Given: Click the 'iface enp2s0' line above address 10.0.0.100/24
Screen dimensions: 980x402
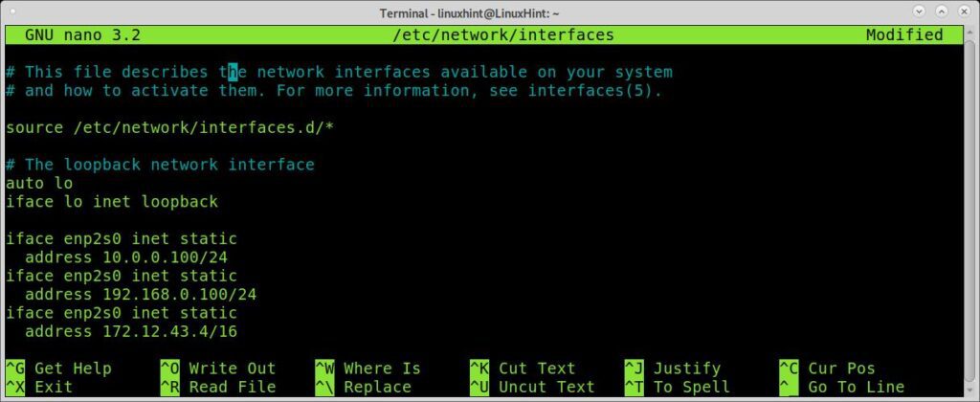Looking at the screenshot, I should coord(122,239).
